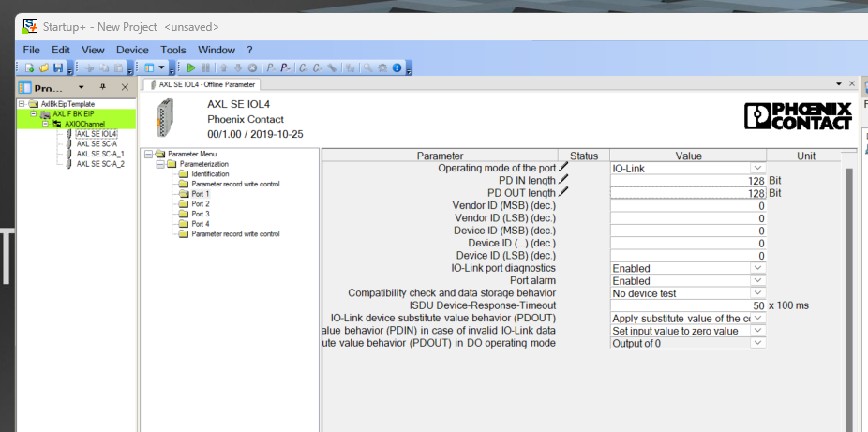
Task: Click the dark purple P parameter icon
Action: coord(285,68)
